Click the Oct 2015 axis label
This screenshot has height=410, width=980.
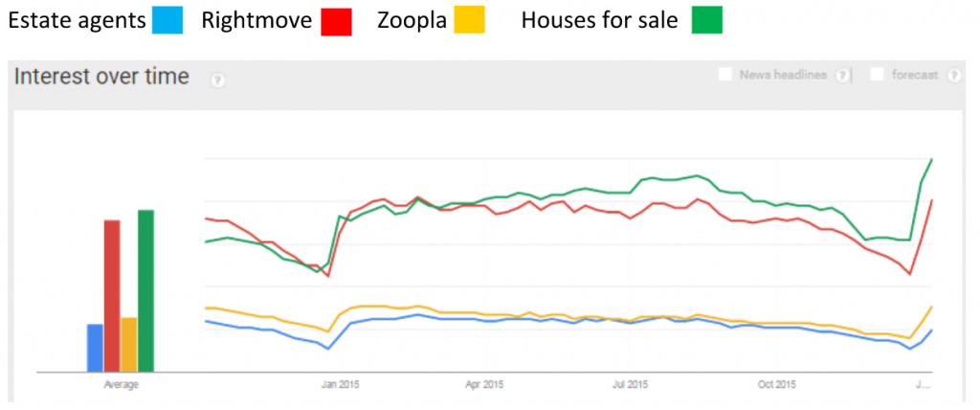(x=776, y=385)
